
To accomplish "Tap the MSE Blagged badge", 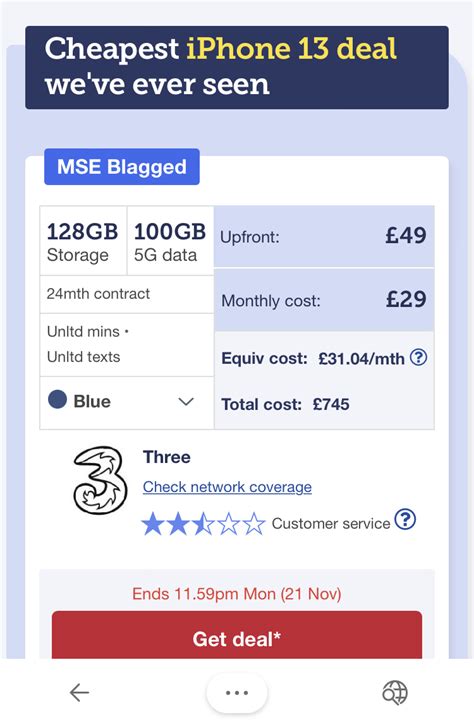I will (122, 167).
